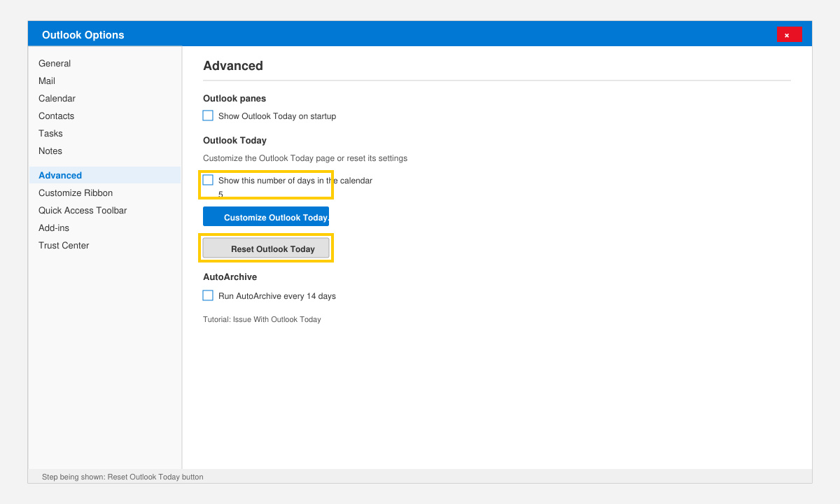
Task: Open Customize Ribbon settings
Action: tap(105, 193)
